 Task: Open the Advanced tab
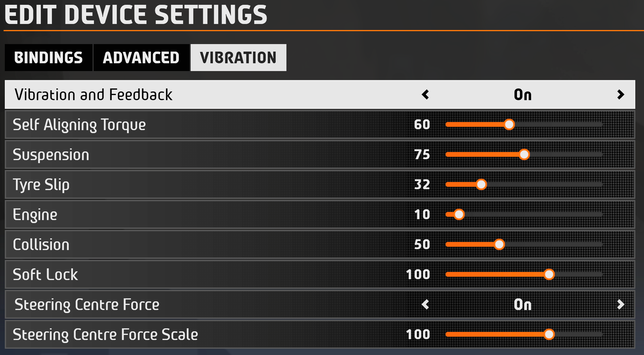pyautogui.click(x=141, y=58)
